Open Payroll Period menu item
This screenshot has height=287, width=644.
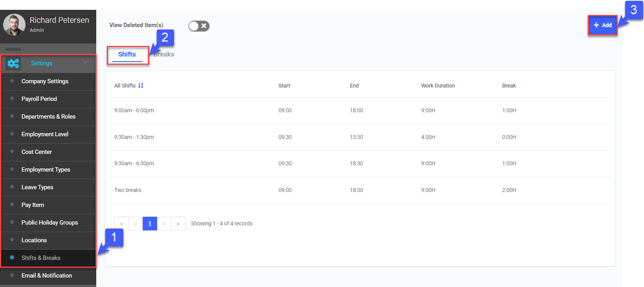[x=39, y=99]
